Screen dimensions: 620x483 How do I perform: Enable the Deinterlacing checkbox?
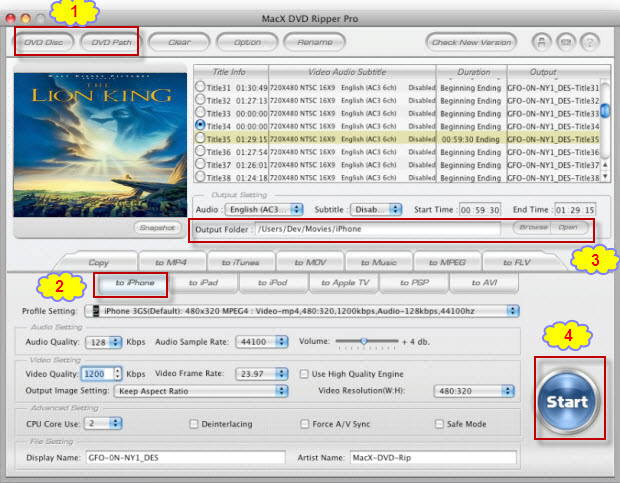point(194,424)
